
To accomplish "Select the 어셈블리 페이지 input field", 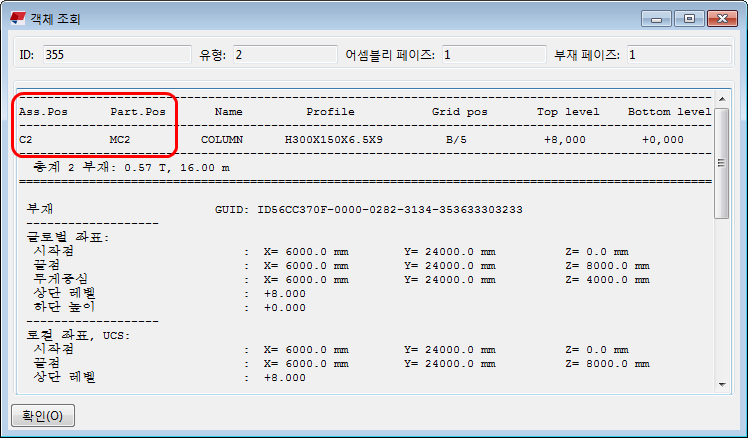I will tap(491, 55).
